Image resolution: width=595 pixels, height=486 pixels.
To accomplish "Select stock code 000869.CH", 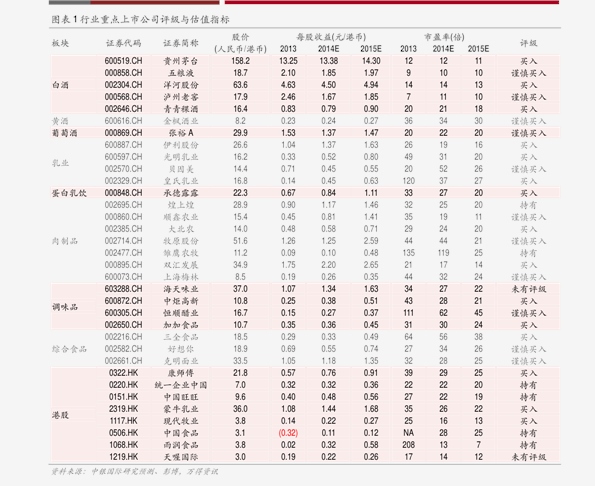I will point(123,133).
